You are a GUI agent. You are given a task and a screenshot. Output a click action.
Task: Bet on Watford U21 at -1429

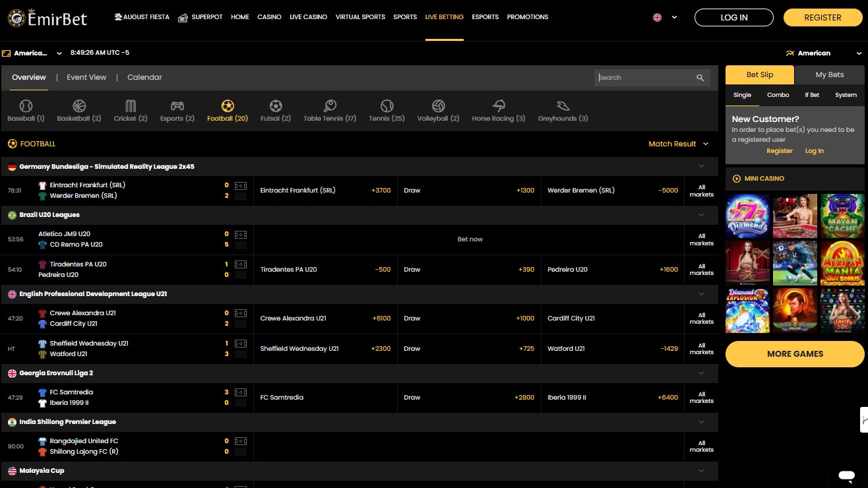point(613,349)
